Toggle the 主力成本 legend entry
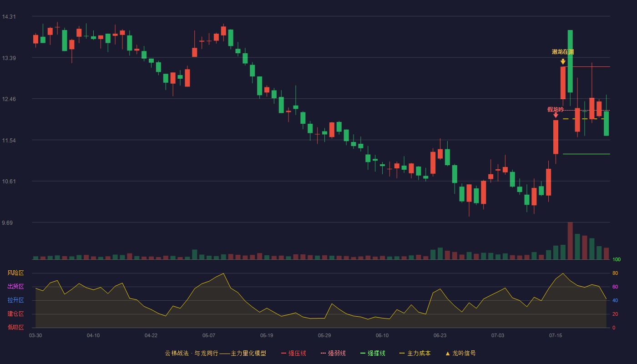This screenshot has width=637, height=364. click(415, 353)
